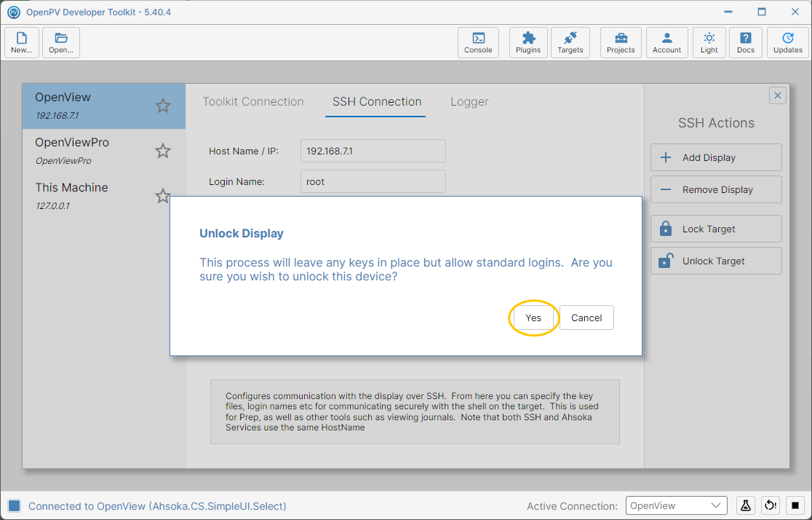Switch to Toolkit Connection tab

click(252, 102)
